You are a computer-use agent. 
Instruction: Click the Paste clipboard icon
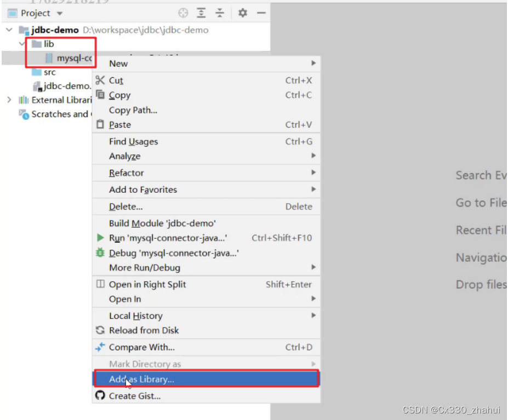[x=100, y=124]
